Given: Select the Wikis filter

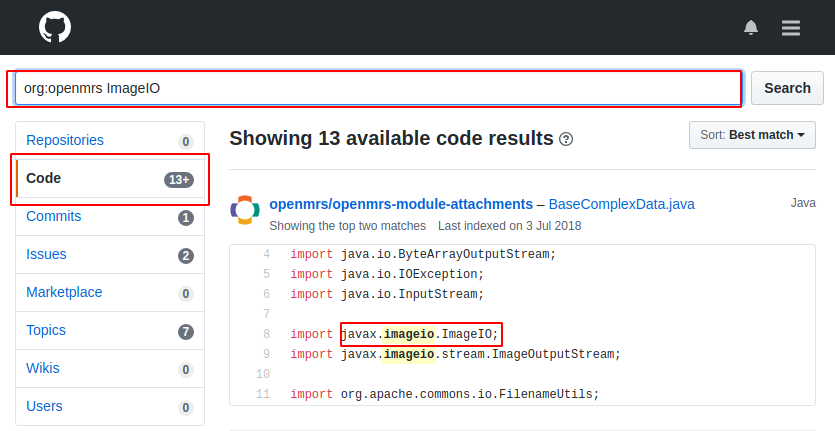Looking at the screenshot, I should pyautogui.click(x=110, y=368).
